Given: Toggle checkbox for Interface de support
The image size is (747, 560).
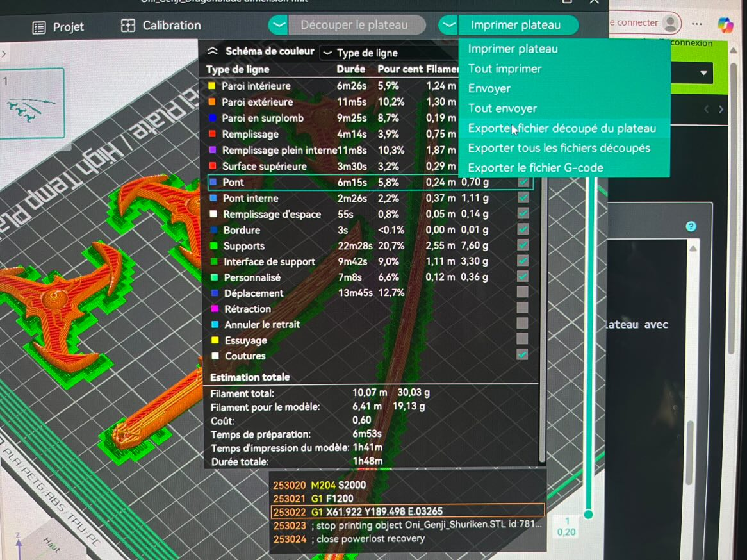Looking at the screenshot, I should pos(523,261).
